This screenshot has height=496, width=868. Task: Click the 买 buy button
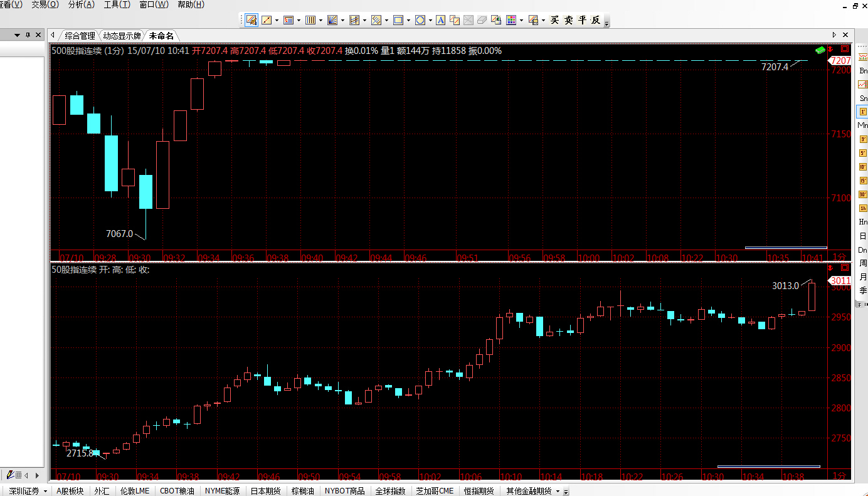[x=554, y=20]
